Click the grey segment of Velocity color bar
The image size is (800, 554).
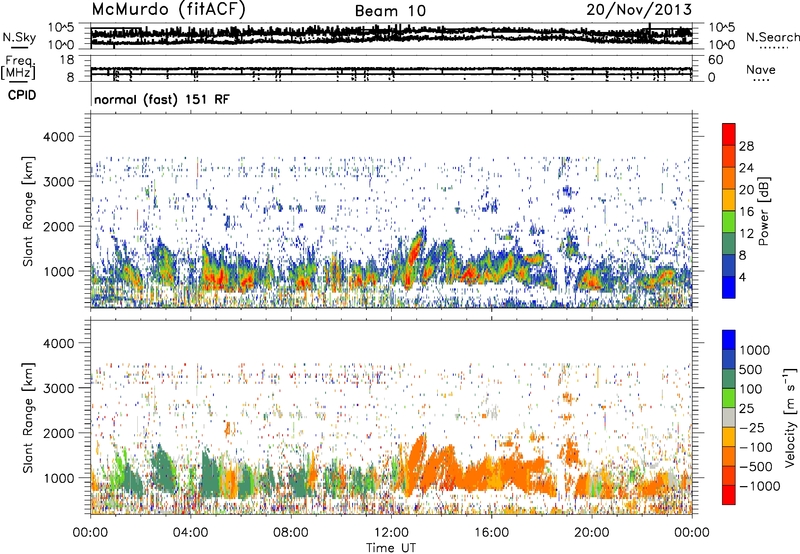729,418
